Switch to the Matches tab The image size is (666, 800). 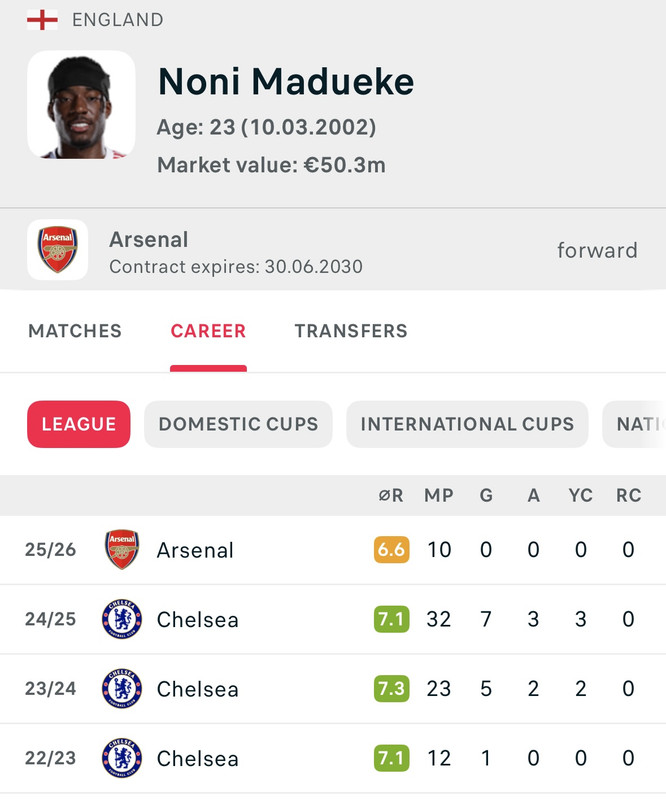tap(75, 331)
